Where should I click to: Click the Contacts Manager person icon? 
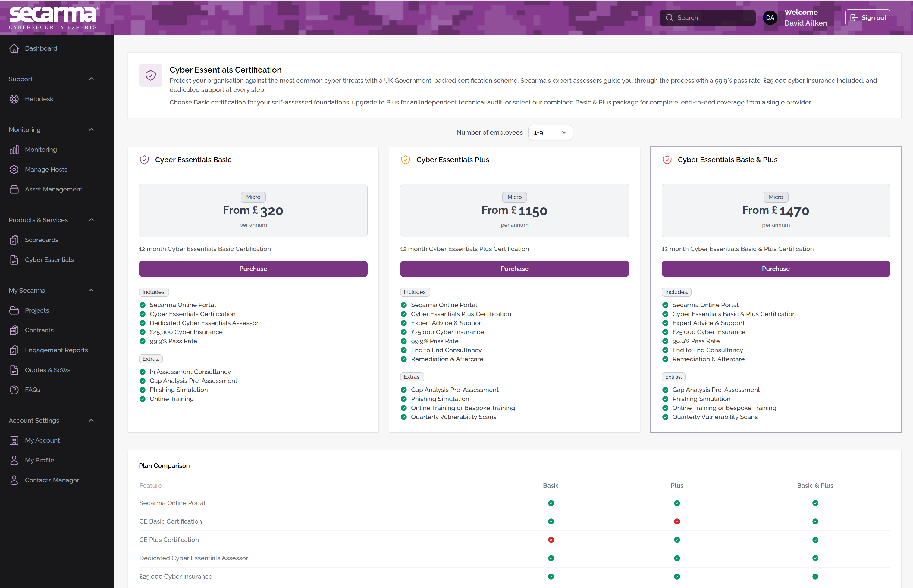14,480
